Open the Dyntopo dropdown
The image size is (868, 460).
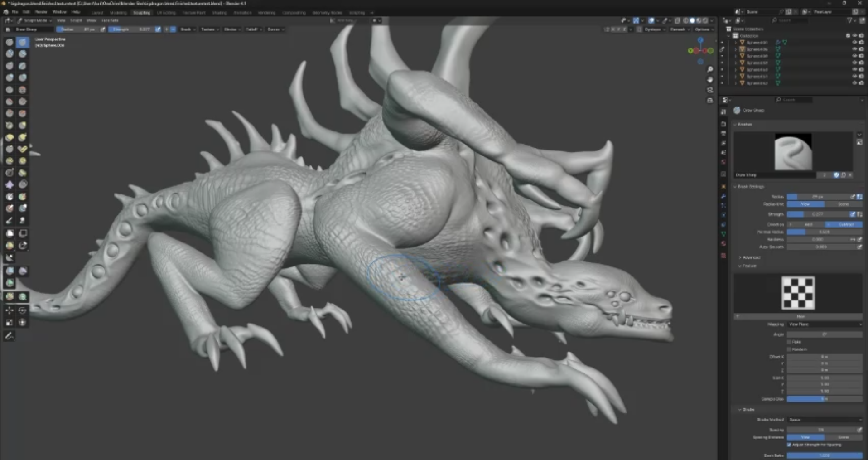click(655, 29)
